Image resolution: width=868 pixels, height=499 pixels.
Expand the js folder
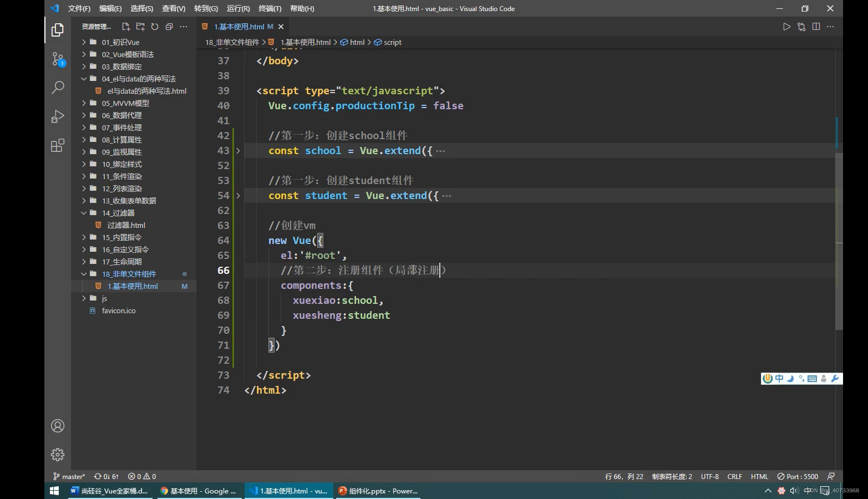(104, 298)
